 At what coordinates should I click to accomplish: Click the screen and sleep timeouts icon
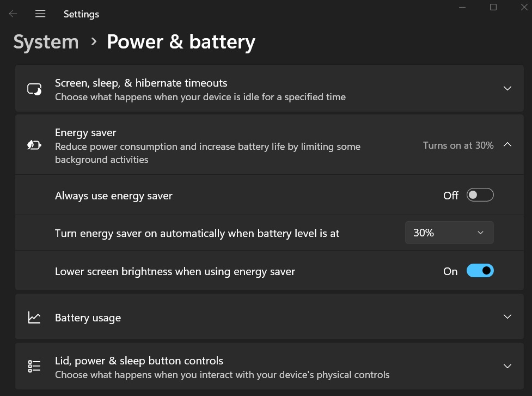click(34, 89)
